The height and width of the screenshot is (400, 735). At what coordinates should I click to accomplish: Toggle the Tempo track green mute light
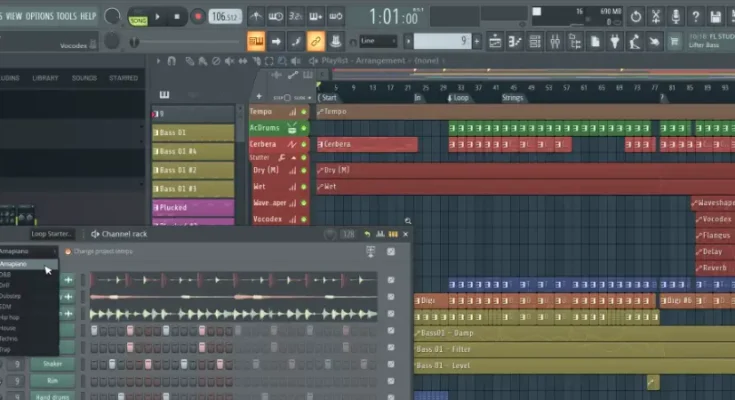coord(304,112)
